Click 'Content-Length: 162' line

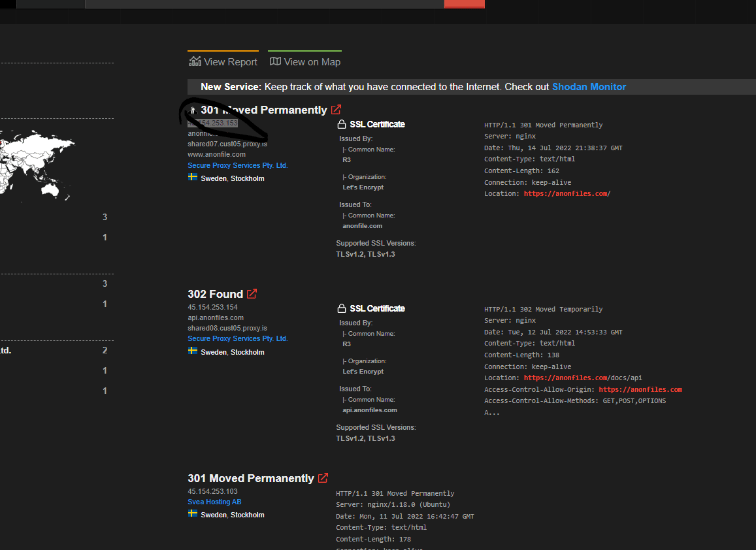point(521,171)
